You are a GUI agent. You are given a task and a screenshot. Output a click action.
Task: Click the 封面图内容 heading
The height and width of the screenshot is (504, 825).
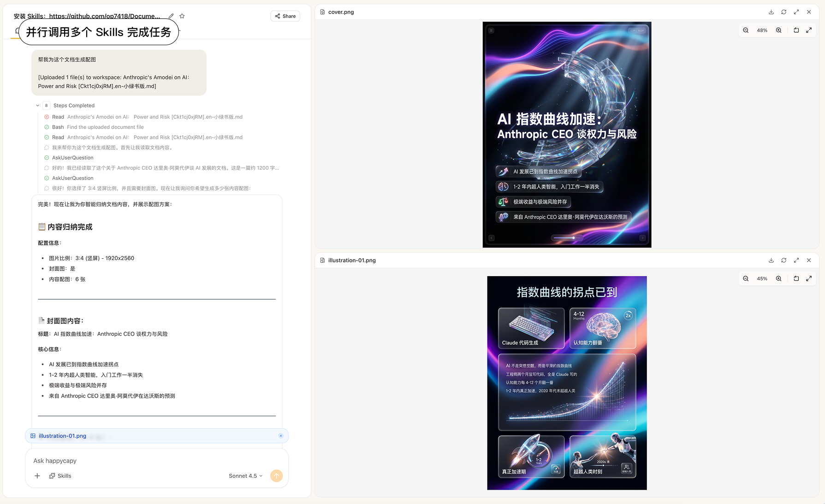click(61, 320)
